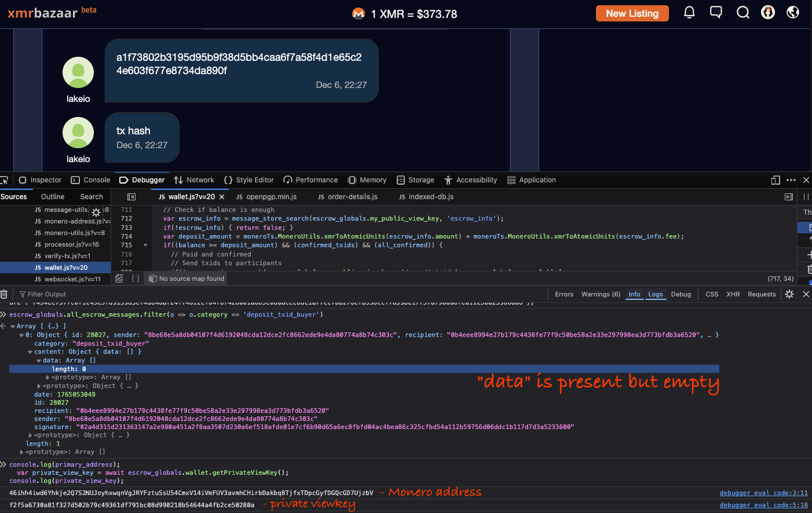Click the Monero logo beside XMR price
Image resolution: width=812 pixels, height=513 pixels.
tap(359, 13)
